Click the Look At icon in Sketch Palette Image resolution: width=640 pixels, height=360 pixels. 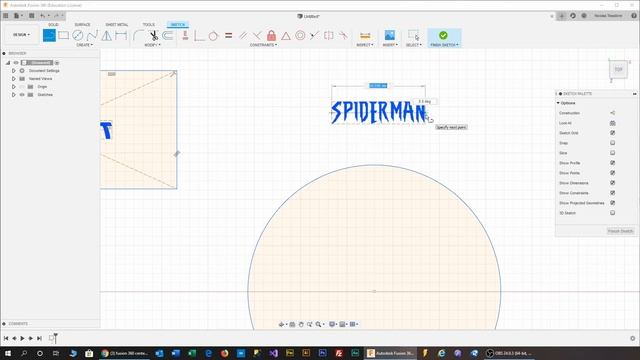tap(612, 123)
